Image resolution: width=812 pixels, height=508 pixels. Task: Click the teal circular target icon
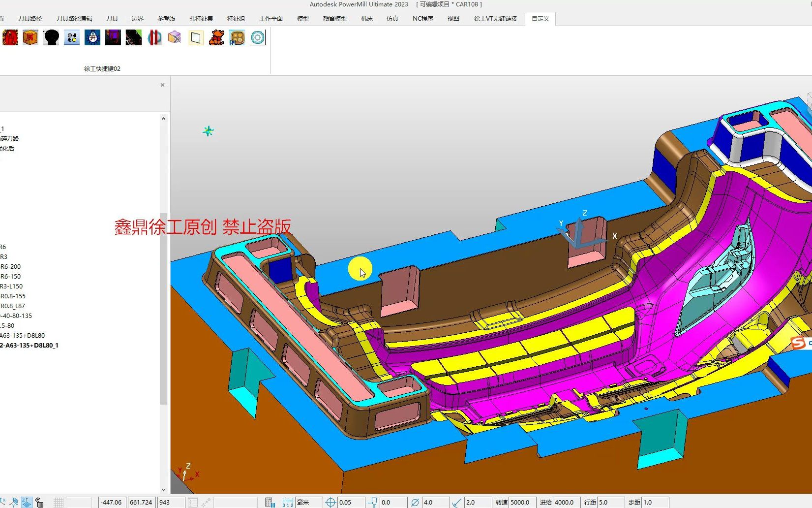[x=258, y=37]
